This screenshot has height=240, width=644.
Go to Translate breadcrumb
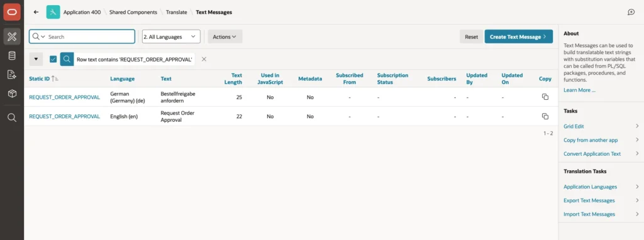click(x=176, y=13)
